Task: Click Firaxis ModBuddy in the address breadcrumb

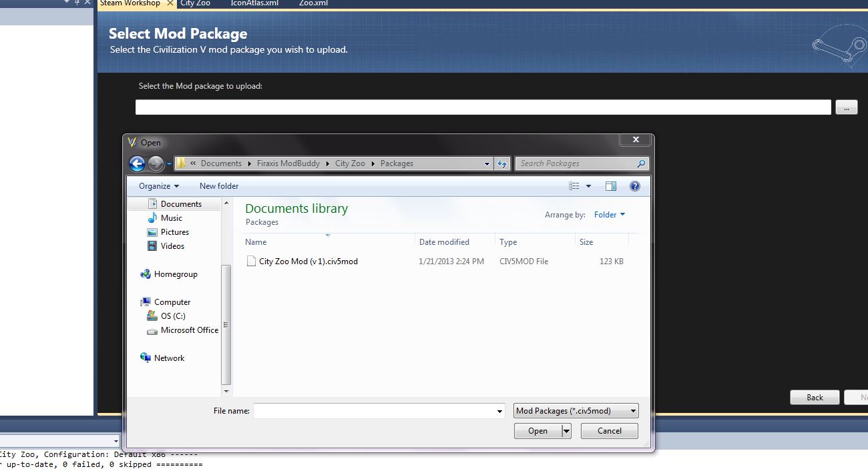Action: (288, 163)
